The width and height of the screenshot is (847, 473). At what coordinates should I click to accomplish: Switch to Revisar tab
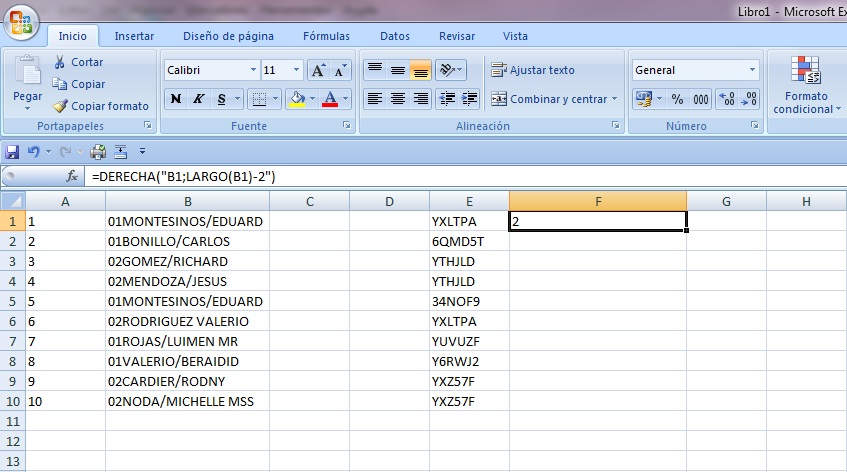click(x=457, y=36)
